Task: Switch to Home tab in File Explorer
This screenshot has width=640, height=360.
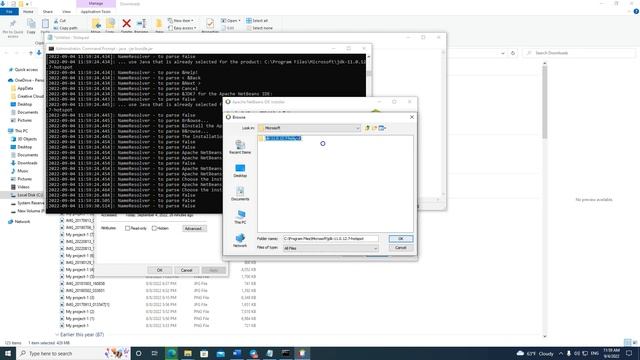Action: (x=28, y=12)
